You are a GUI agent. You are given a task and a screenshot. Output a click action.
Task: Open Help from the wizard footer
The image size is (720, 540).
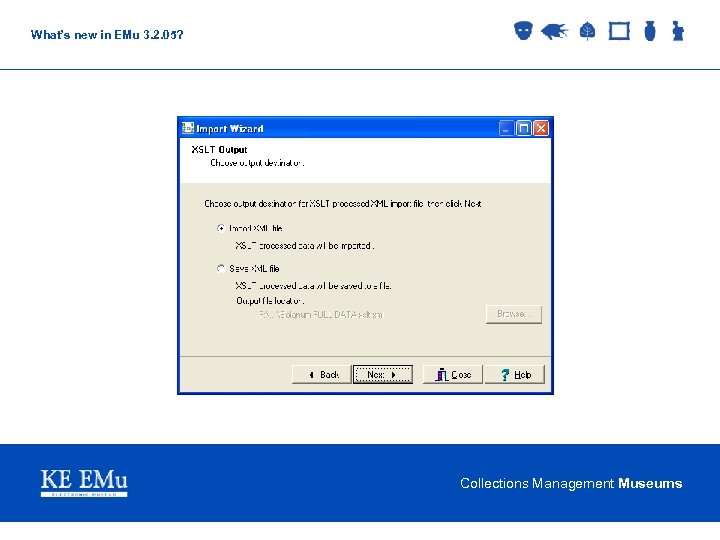(x=515, y=375)
